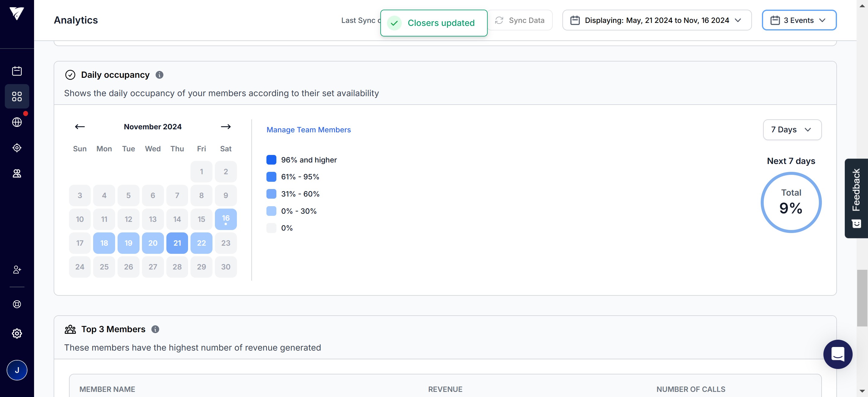Select November 21 on the occupancy calendar
868x397 pixels.
[177, 243]
